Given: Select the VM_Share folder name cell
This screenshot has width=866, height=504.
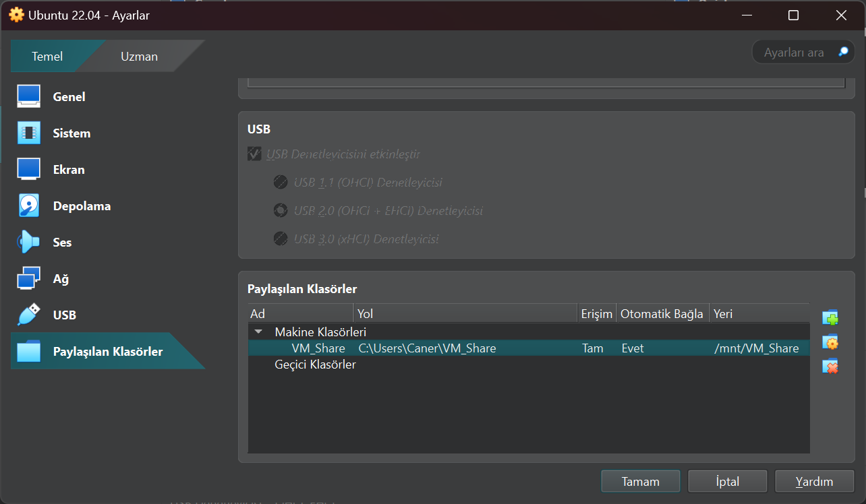Looking at the screenshot, I should click(318, 348).
